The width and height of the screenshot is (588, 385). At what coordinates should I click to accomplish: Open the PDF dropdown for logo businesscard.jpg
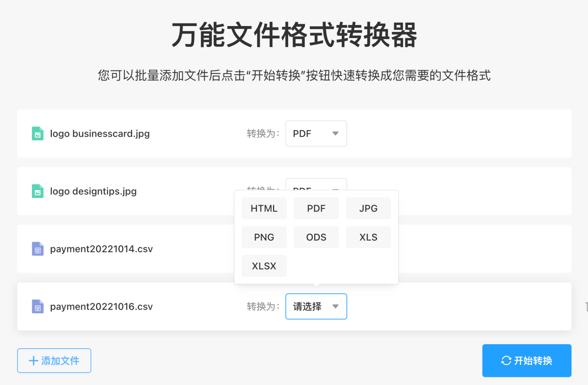[316, 133]
